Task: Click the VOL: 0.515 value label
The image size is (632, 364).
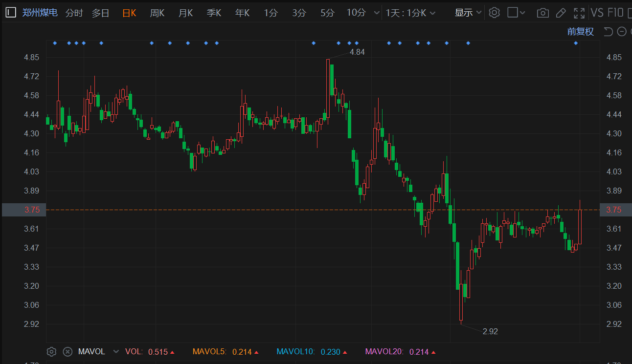Action: point(150,351)
